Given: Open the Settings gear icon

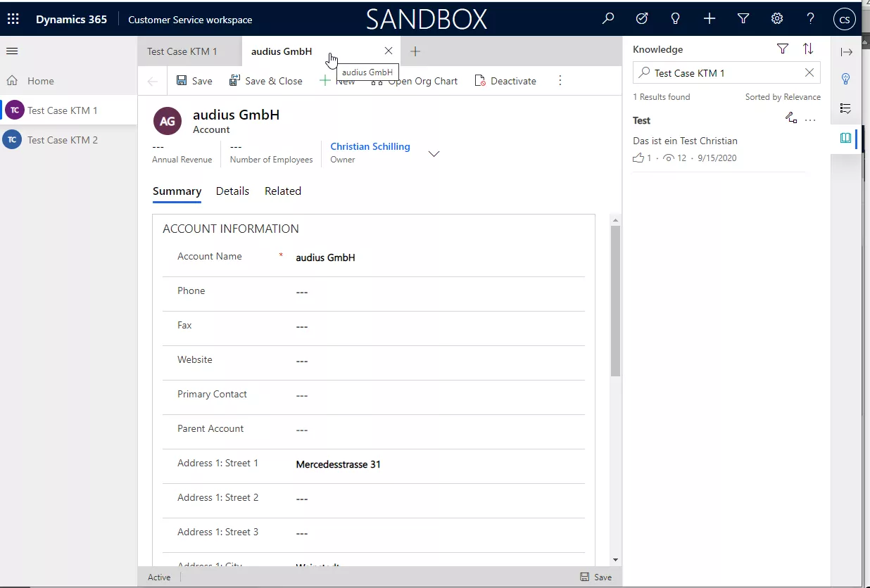Looking at the screenshot, I should 777,19.
